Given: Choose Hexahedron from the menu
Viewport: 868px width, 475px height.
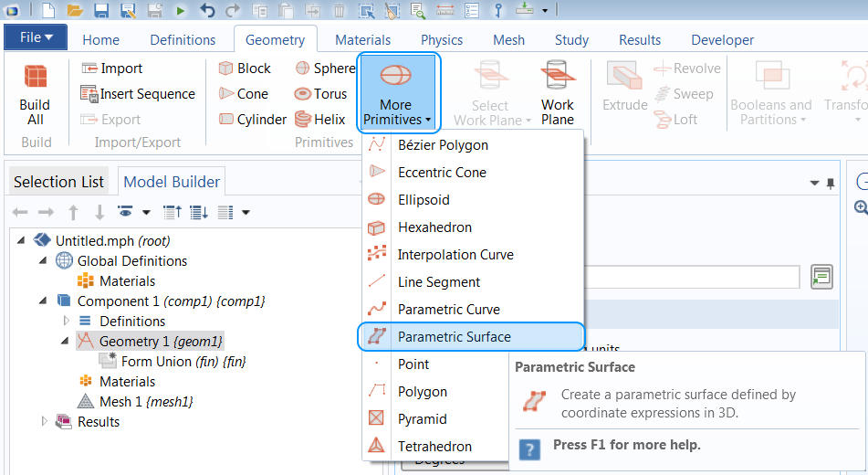Looking at the screenshot, I should click(x=473, y=227).
